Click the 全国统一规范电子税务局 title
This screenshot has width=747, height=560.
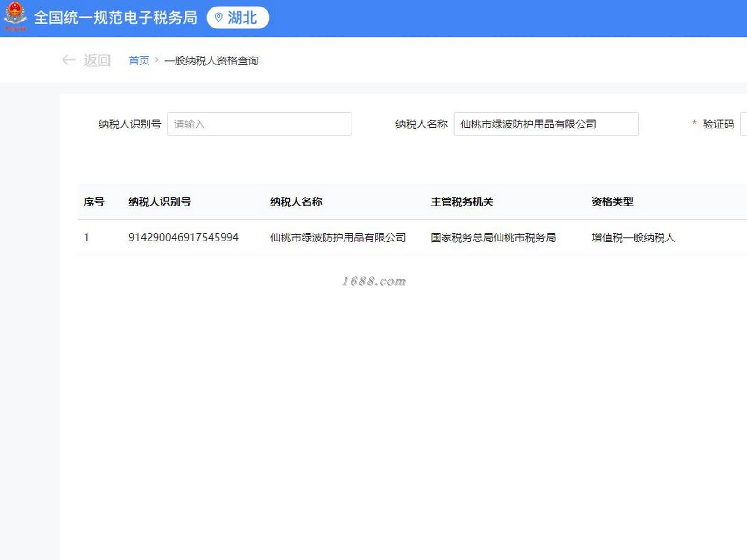(115, 18)
